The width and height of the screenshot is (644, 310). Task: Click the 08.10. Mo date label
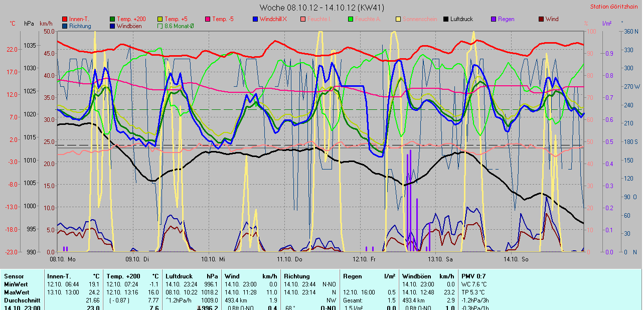tap(62, 259)
